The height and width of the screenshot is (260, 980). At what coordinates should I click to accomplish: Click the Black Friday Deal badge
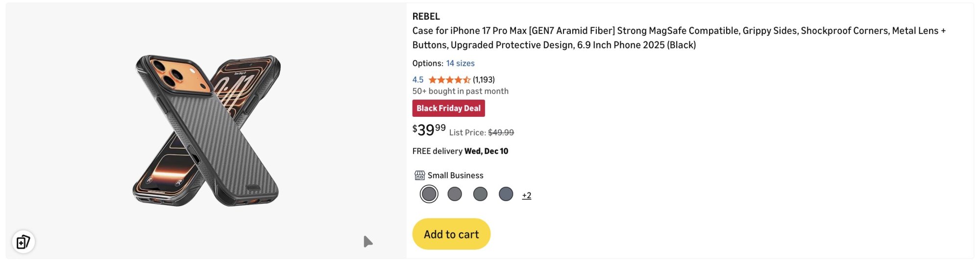(x=448, y=108)
